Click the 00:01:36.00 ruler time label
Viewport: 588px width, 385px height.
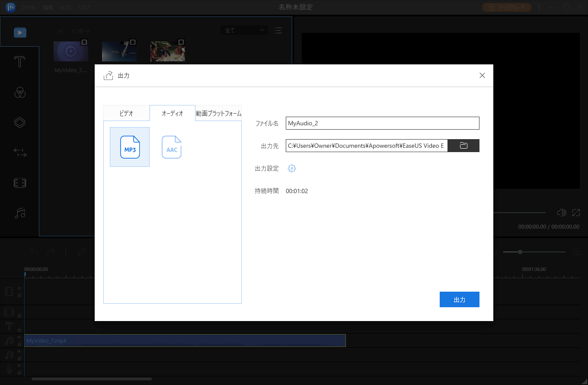pos(534,269)
